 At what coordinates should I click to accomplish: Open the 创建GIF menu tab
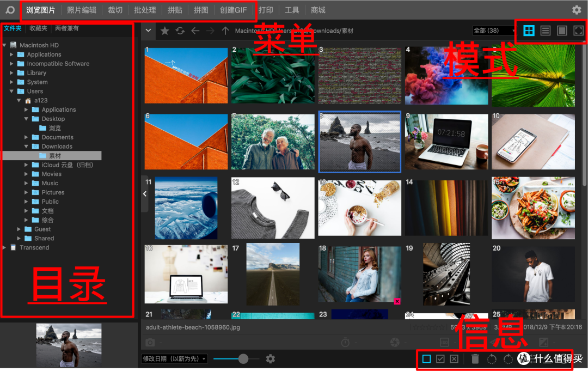(233, 10)
